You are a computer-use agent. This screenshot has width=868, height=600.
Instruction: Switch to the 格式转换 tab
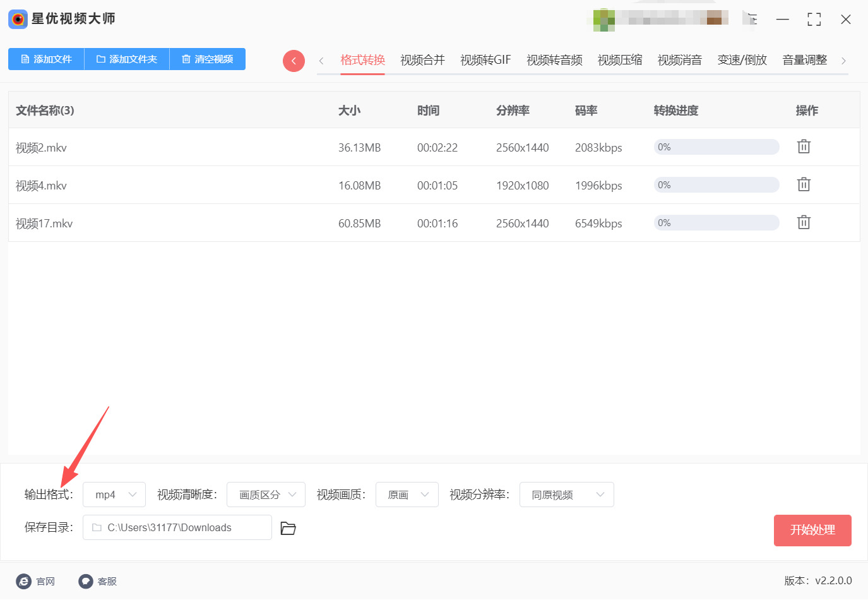pyautogui.click(x=362, y=60)
